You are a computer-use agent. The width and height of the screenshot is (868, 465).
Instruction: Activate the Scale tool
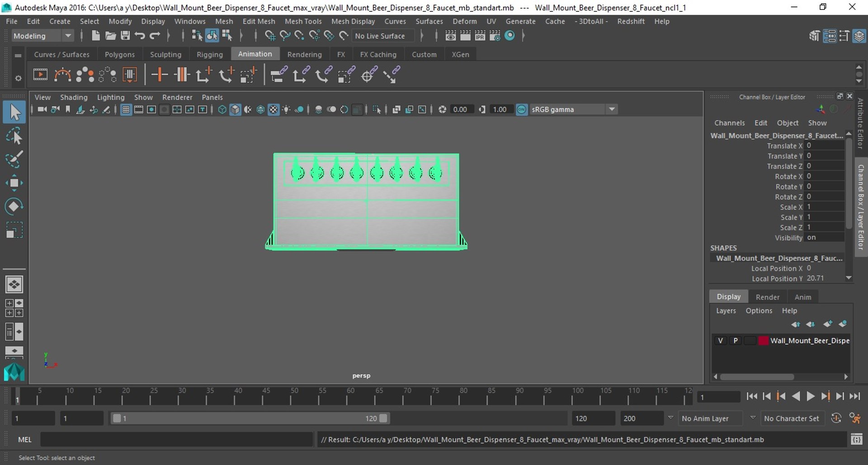(x=14, y=230)
